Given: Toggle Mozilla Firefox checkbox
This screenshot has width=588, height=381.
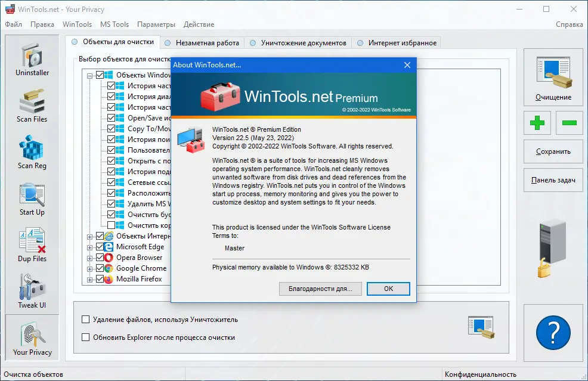Looking at the screenshot, I should [100, 279].
